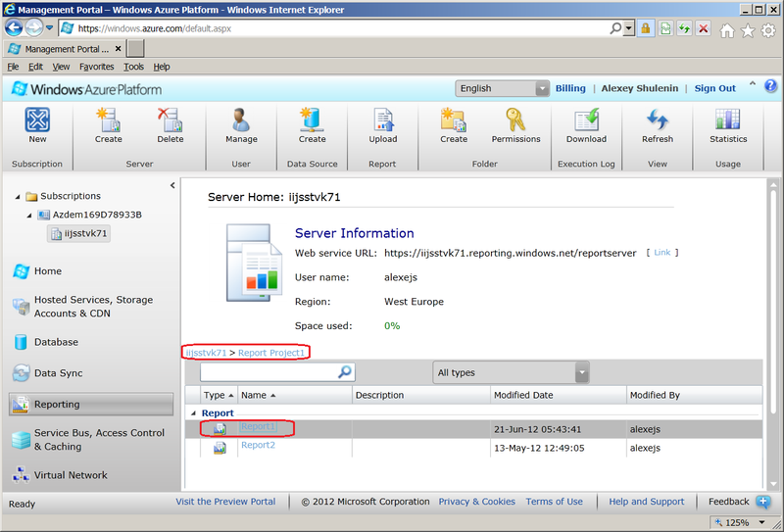Click the Report1 row type icon
This screenshot has height=532, width=784.
click(220, 429)
